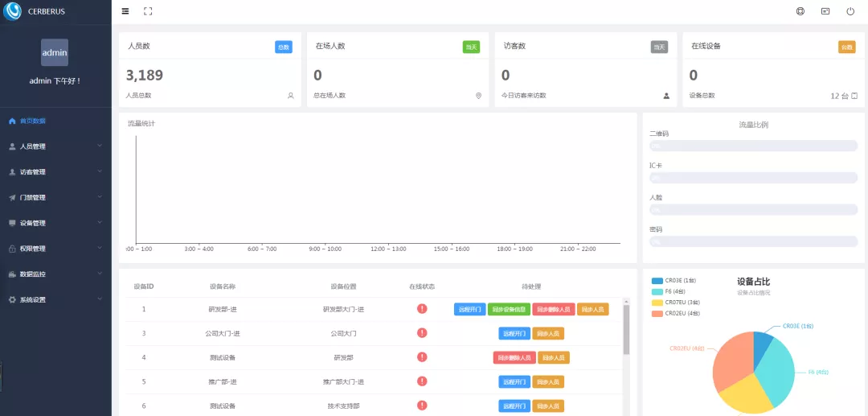The height and width of the screenshot is (416, 868).
Task: Open the 门禁管理 menu item
Action: point(55,197)
